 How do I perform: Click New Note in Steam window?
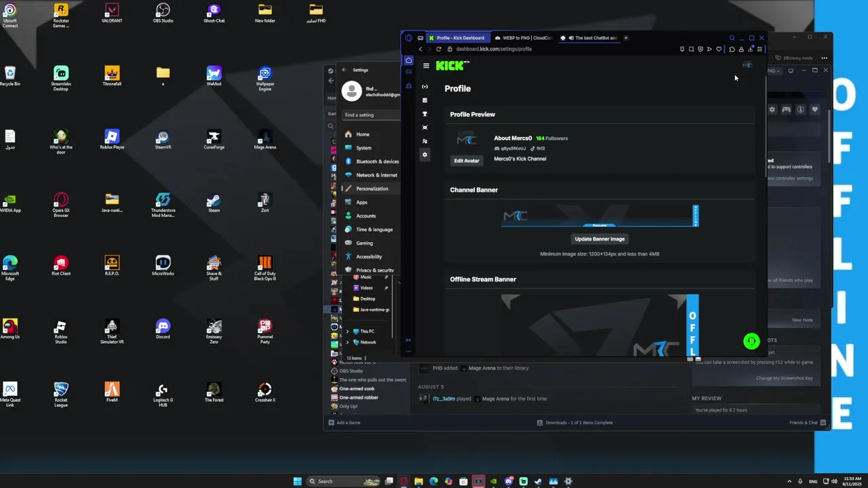802,320
